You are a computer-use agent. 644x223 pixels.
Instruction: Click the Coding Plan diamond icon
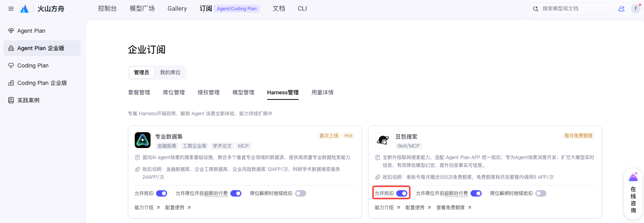(x=11, y=66)
